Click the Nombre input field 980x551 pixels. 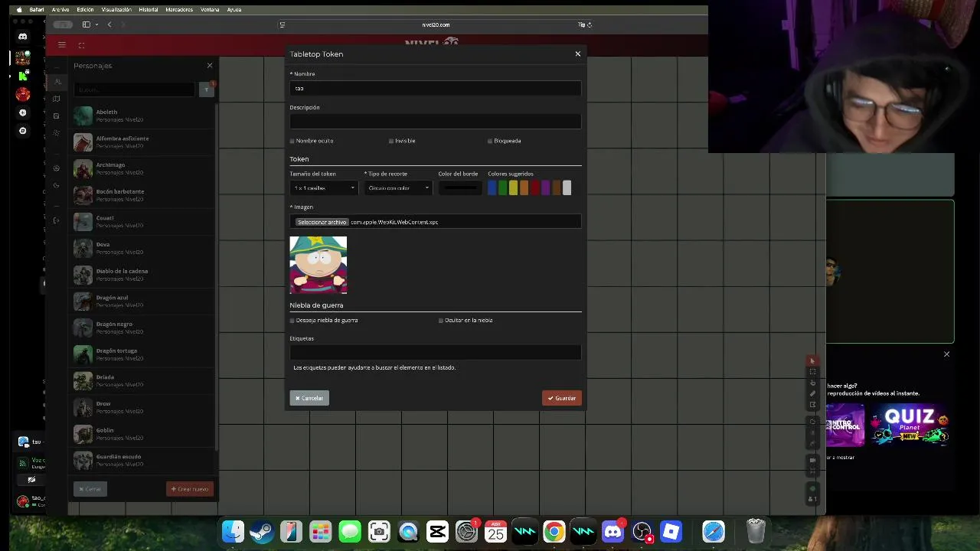click(x=436, y=88)
